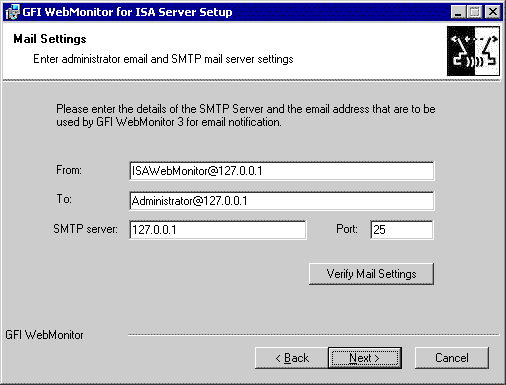
Task: Click the window title 'GFI WebMonitor for ISA Server Setup'
Action: tap(127, 12)
